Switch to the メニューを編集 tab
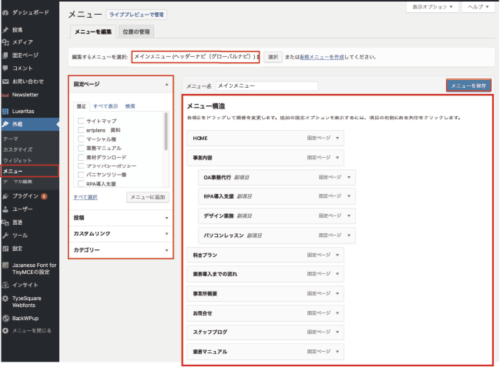Screen dimensions: 500x371 click(93, 32)
